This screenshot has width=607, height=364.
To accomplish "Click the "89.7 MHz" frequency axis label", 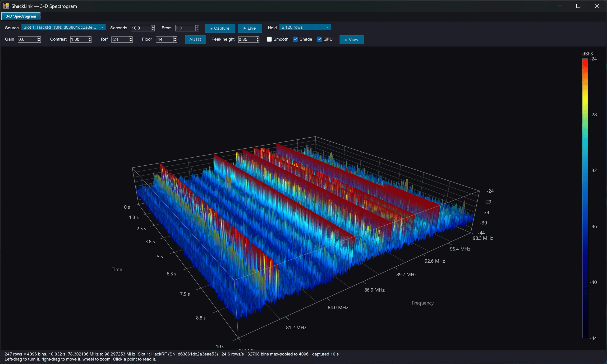I will [406, 274].
